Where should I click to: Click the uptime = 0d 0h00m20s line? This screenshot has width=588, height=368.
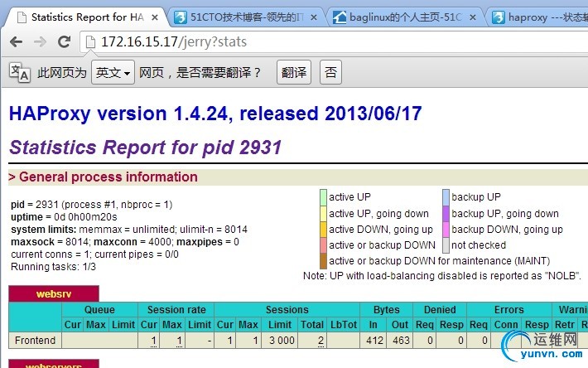[64, 217]
